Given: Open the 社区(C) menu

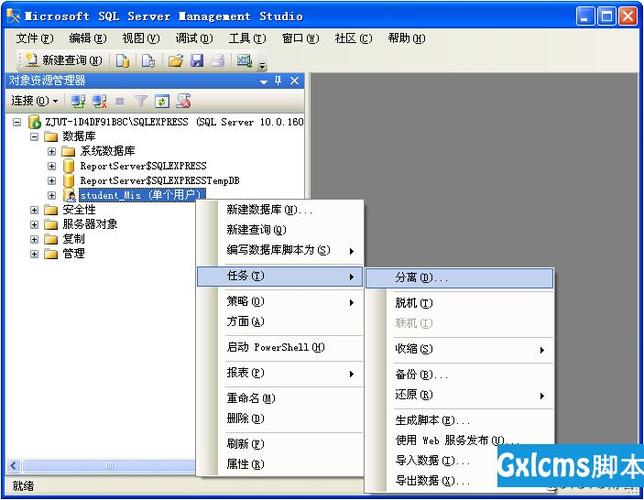Looking at the screenshot, I should click(353, 39).
